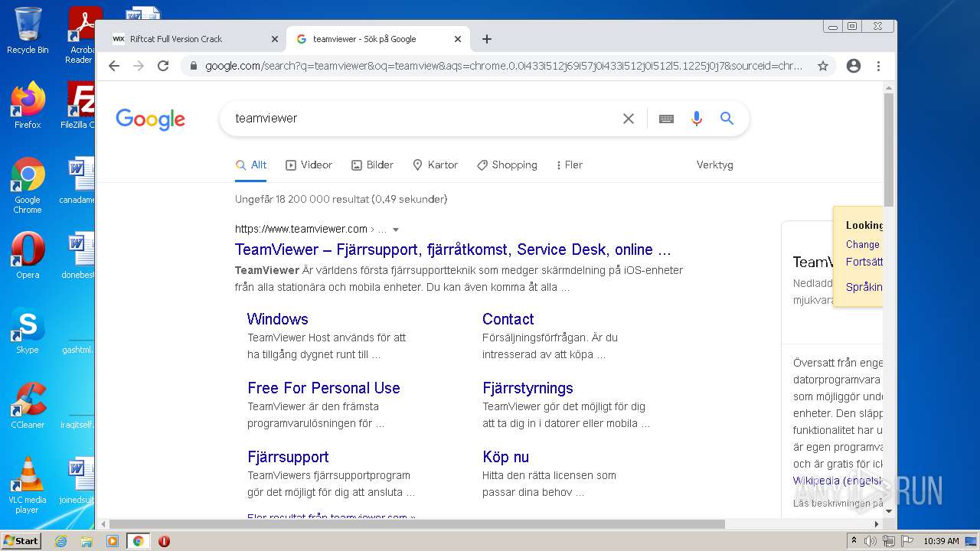The image size is (980, 551).
Task: Open the network tray icon
Action: click(x=889, y=541)
